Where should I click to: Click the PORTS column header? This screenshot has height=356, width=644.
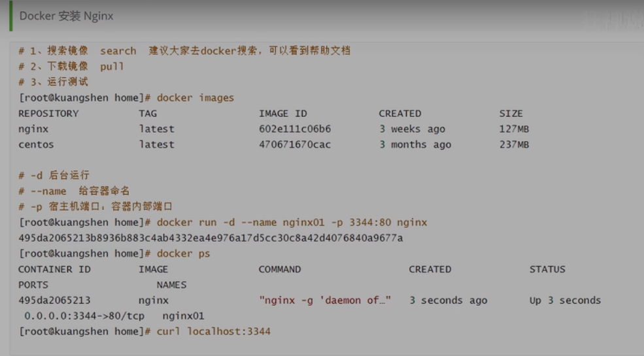click(33, 285)
